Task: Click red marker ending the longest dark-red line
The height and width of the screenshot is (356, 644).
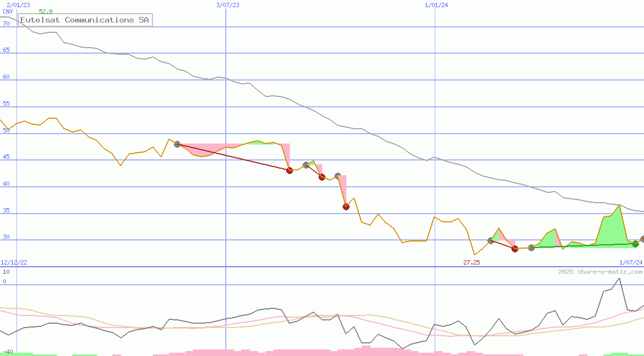Action: [x=289, y=170]
